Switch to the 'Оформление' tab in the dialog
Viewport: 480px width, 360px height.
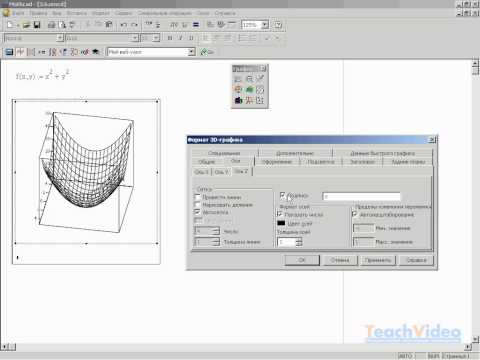tap(277, 162)
